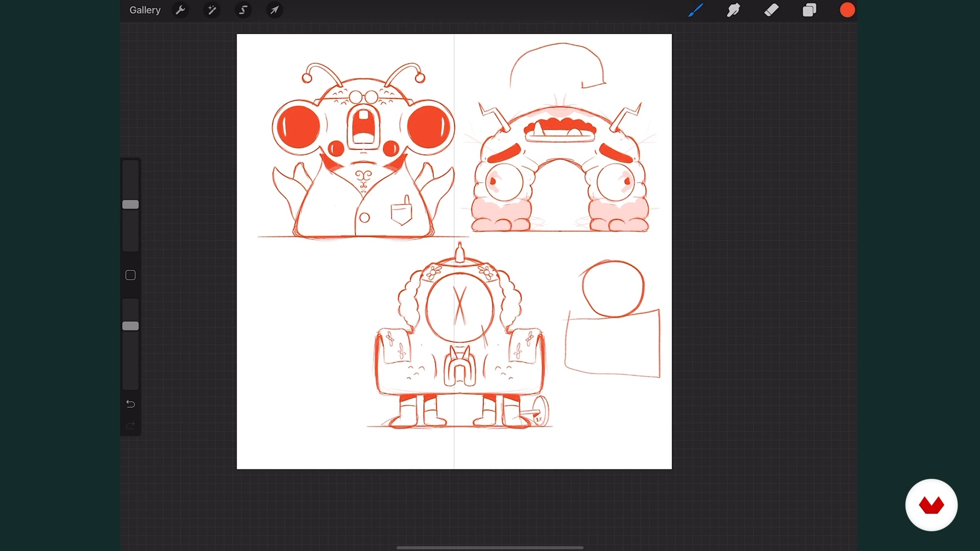The image size is (980, 551).
Task: Select the Selection S tool
Action: coord(243,10)
